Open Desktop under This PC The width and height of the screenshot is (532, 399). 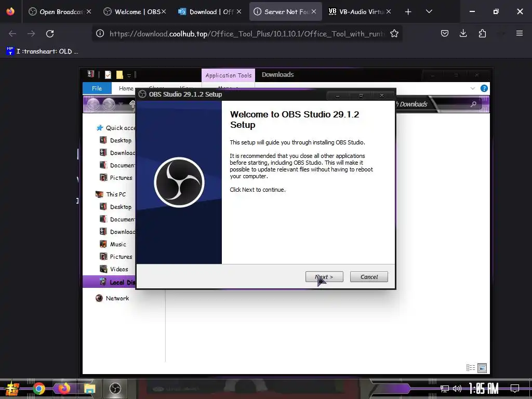point(116,207)
